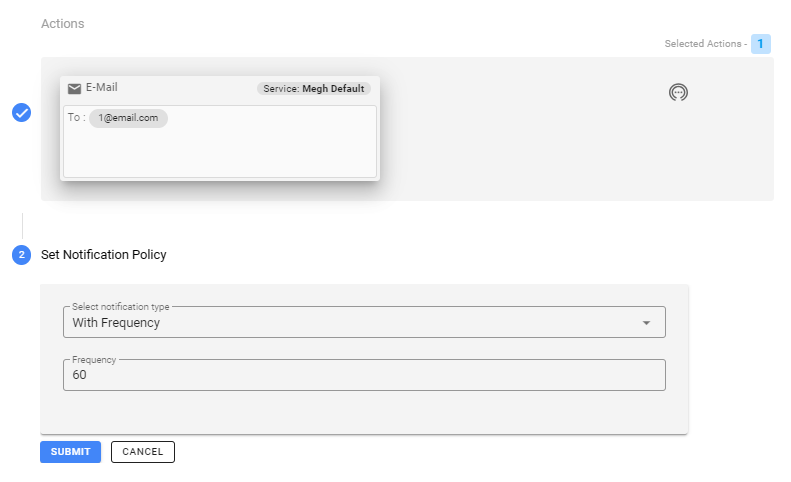Click the Service: Megh Default chip
791x482 pixels.
pyautogui.click(x=314, y=89)
